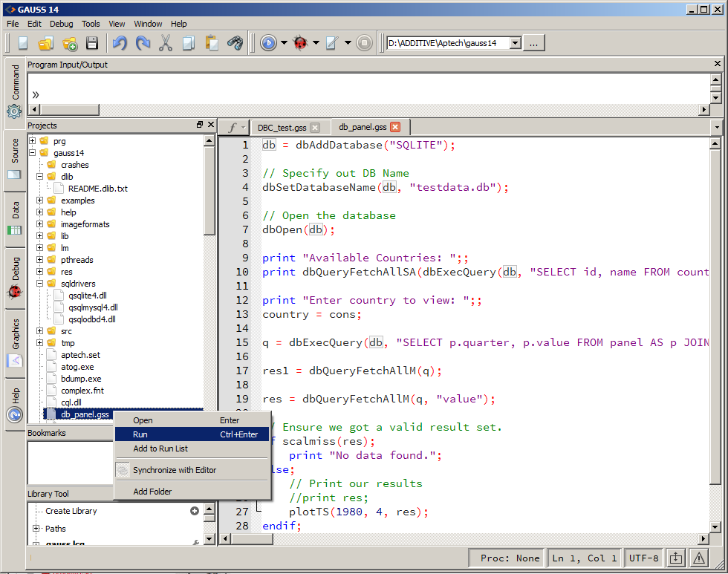Click the Copy toolbar icon
This screenshot has width=728, height=574.
click(189, 43)
